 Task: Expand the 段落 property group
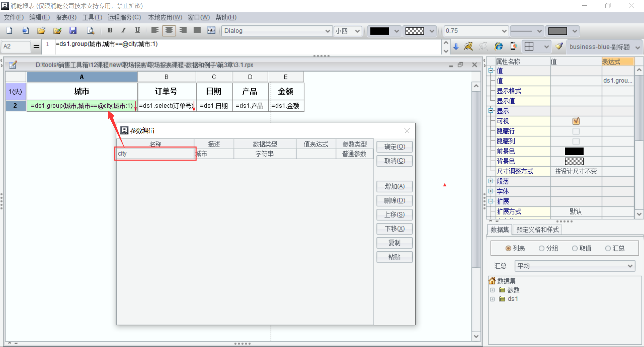click(x=491, y=181)
